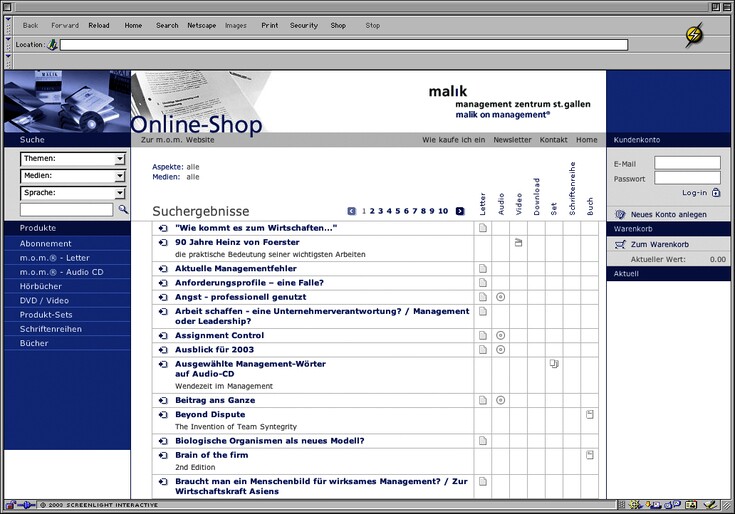Screen dimensions: 735x514
Task: Click the Log-in padlock icon
Action: pos(716,193)
